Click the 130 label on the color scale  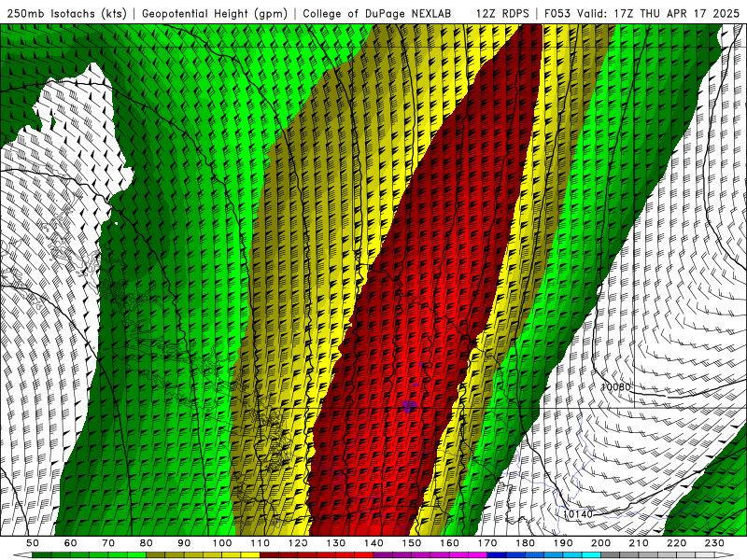(x=336, y=543)
